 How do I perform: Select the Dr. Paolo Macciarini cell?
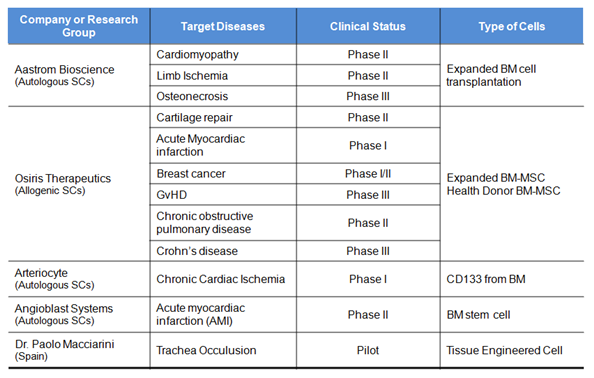(79, 350)
